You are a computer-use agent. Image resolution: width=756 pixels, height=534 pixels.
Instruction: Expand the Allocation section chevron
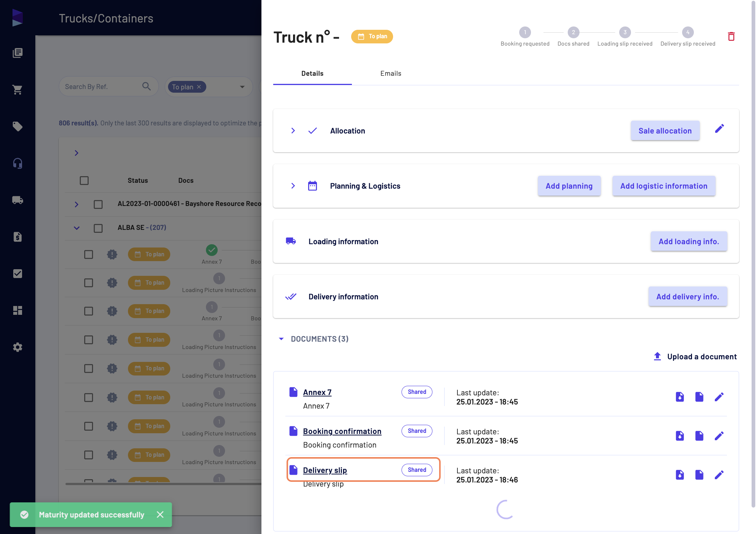pyautogui.click(x=293, y=131)
